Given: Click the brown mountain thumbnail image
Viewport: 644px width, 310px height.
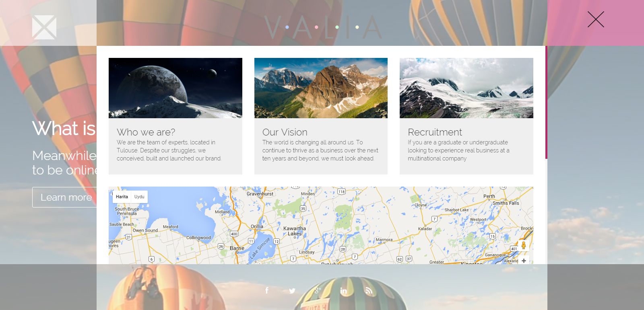Looking at the screenshot, I should click(x=321, y=88).
